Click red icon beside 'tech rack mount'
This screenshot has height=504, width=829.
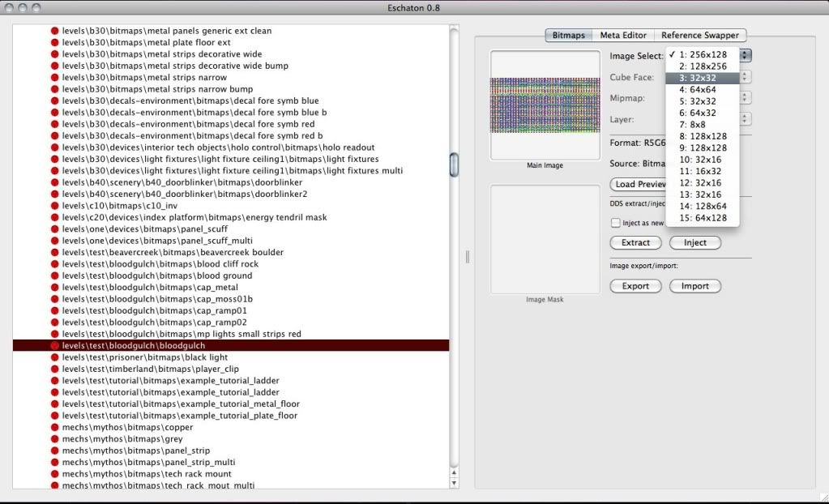click(54, 473)
